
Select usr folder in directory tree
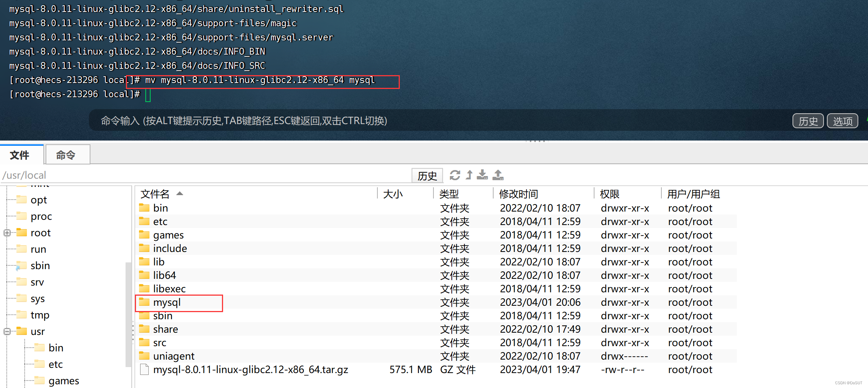click(x=37, y=331)
